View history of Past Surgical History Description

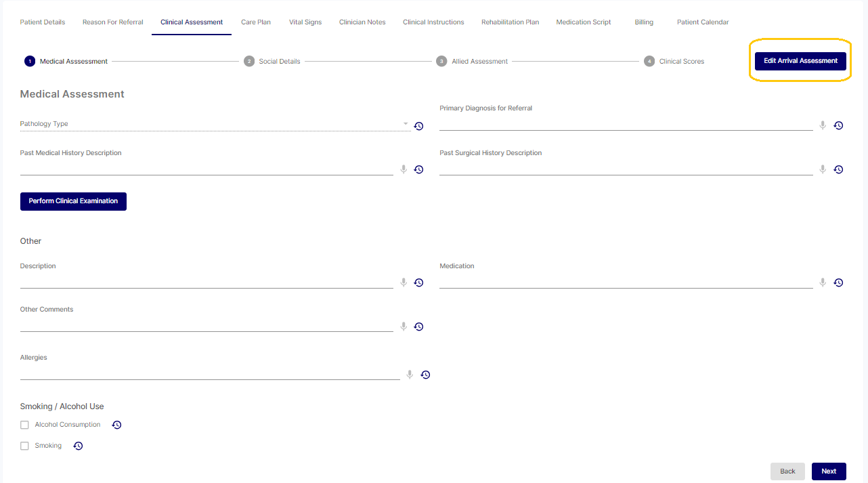838,169
